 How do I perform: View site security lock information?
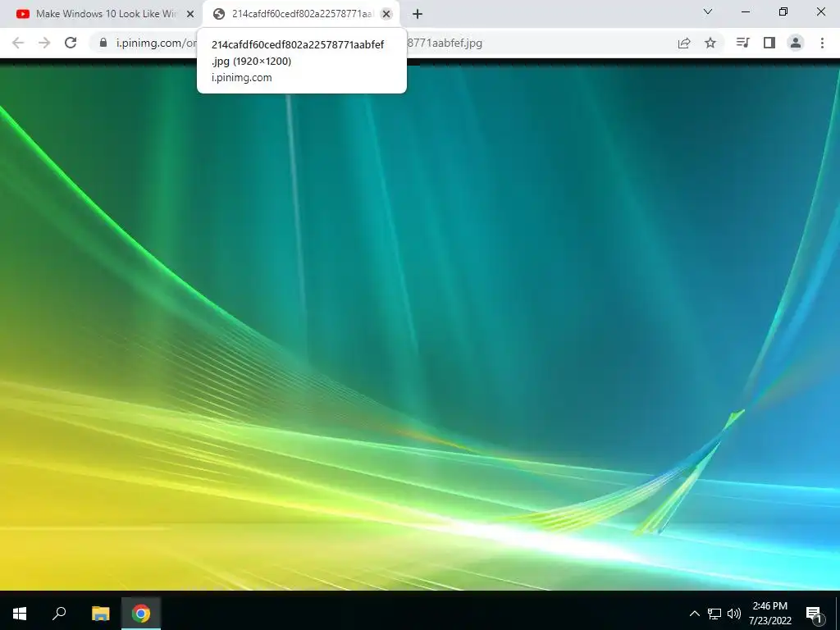pos(103,43)
